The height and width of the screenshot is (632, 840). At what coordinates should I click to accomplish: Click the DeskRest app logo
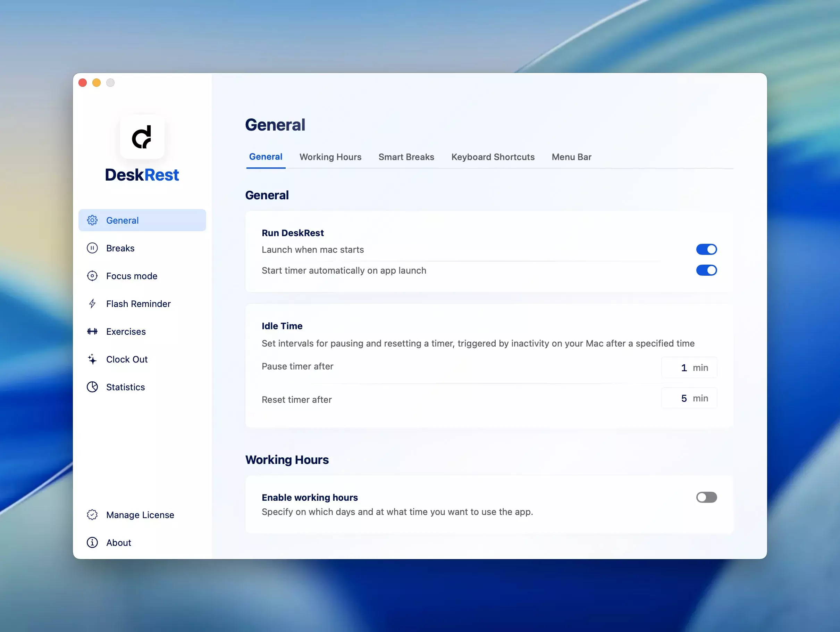[x=142, y=137]
